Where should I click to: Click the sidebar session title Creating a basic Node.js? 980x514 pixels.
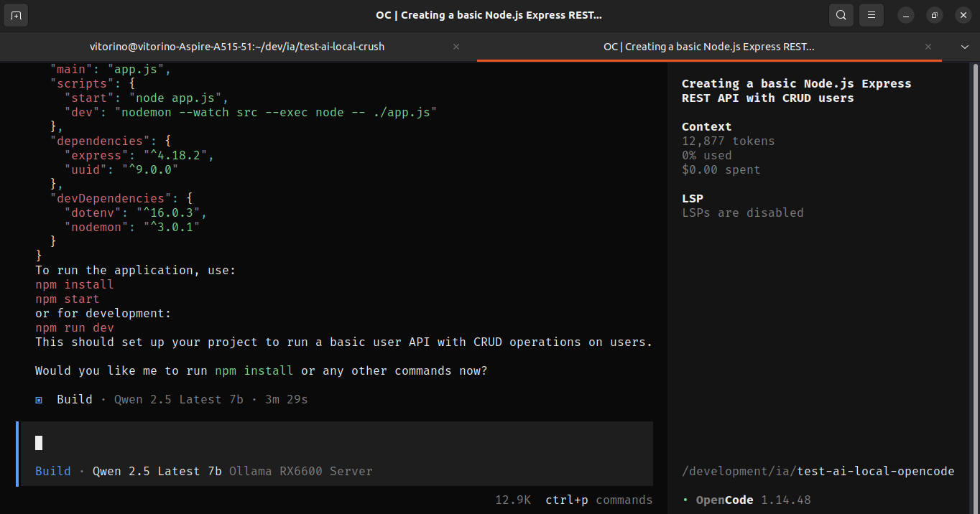tap(797, 90)
